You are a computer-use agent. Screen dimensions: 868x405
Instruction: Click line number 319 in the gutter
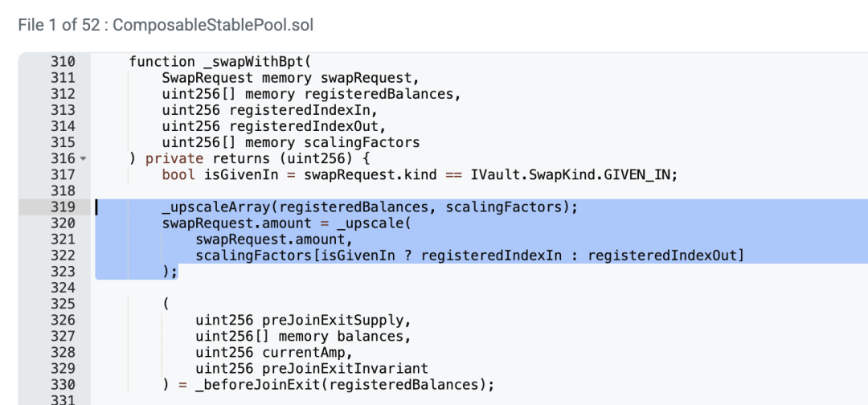[x=63, y=207]
